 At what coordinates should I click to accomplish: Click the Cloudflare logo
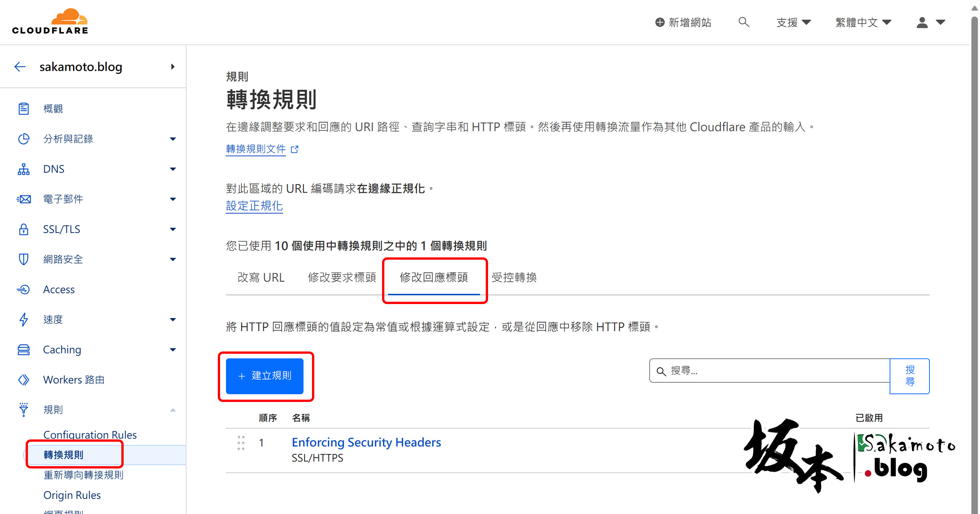click(50, 22)
